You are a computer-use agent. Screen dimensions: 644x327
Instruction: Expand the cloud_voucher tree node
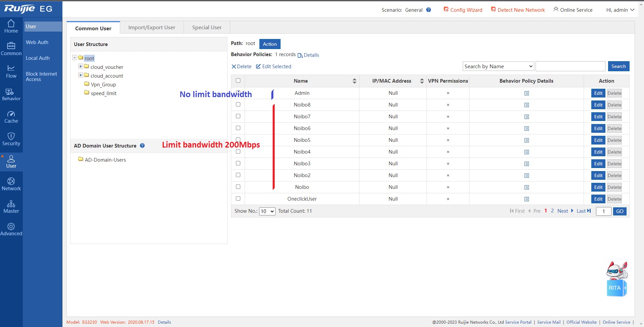(x=81, y=67)
